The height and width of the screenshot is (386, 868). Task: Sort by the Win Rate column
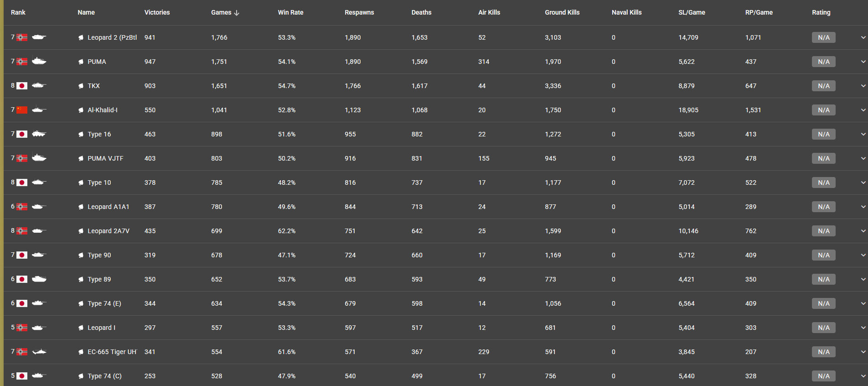click(x=290, y=13)
